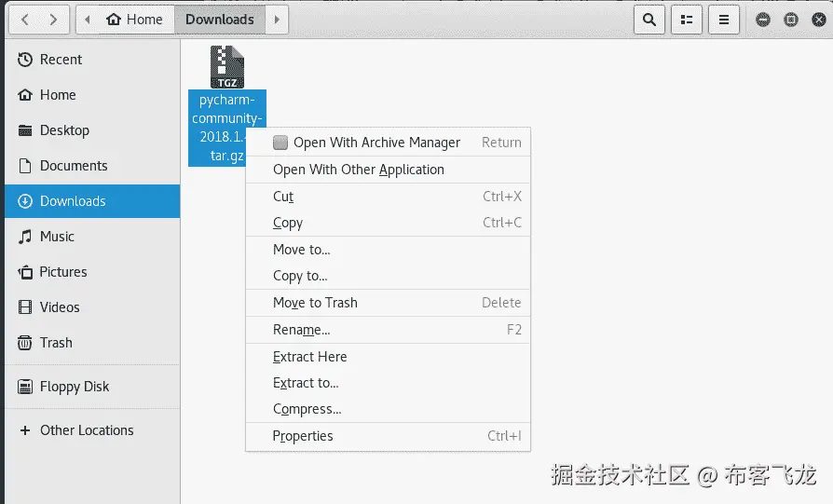The image size is (833, 504).
Task: Click Properties in the context menu
Action: tap(303, 436)
